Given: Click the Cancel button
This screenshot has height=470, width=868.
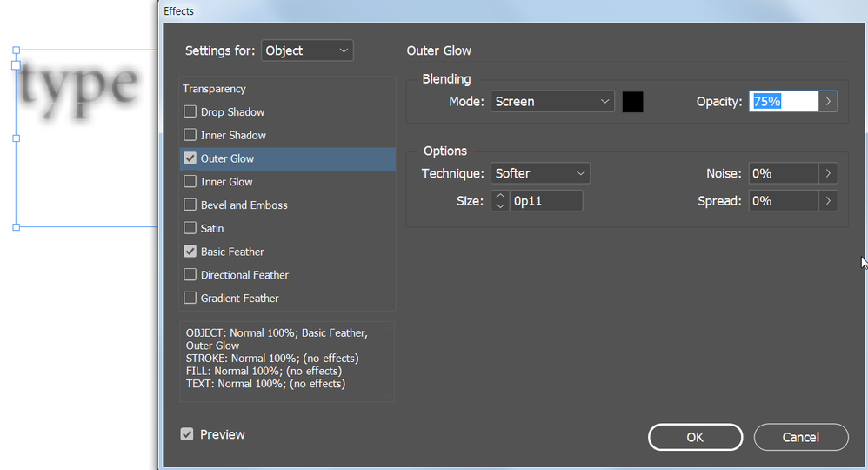Looking at the screenshot, I should (801, 437).
